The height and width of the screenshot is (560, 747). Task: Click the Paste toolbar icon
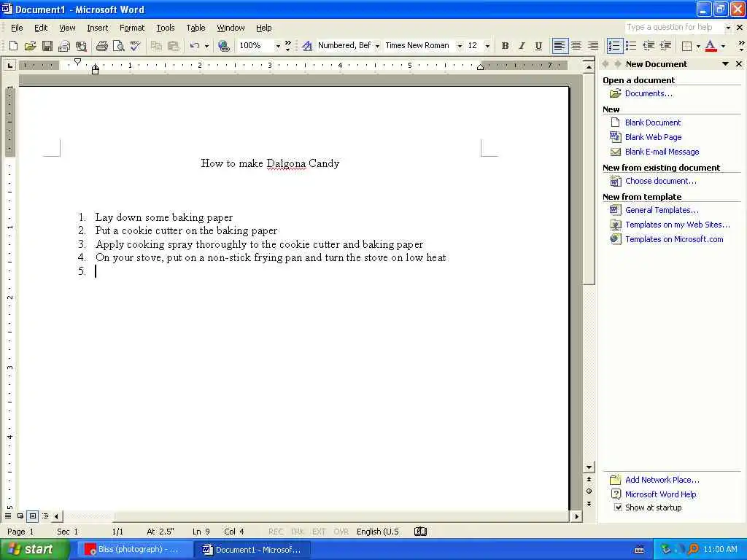[x=174, y=46]
